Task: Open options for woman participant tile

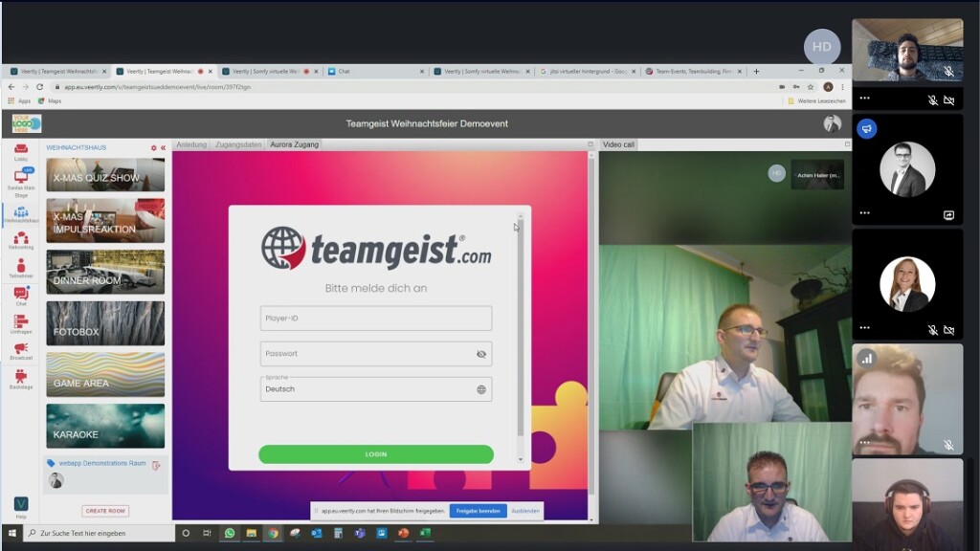Action: click(864, 328)
